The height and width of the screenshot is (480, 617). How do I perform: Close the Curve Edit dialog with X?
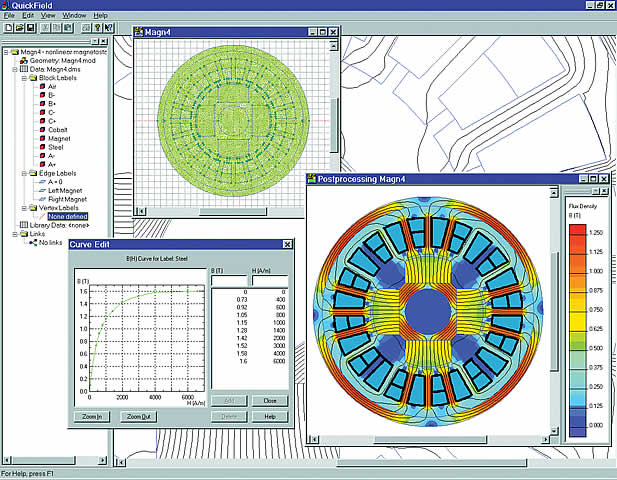288,244
